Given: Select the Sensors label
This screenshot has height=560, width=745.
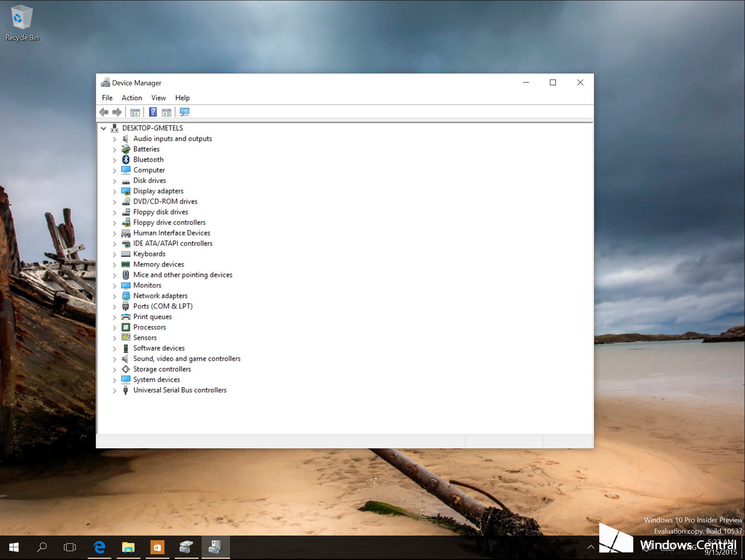Looking at the screenshot, I should [x=145, y=337].
